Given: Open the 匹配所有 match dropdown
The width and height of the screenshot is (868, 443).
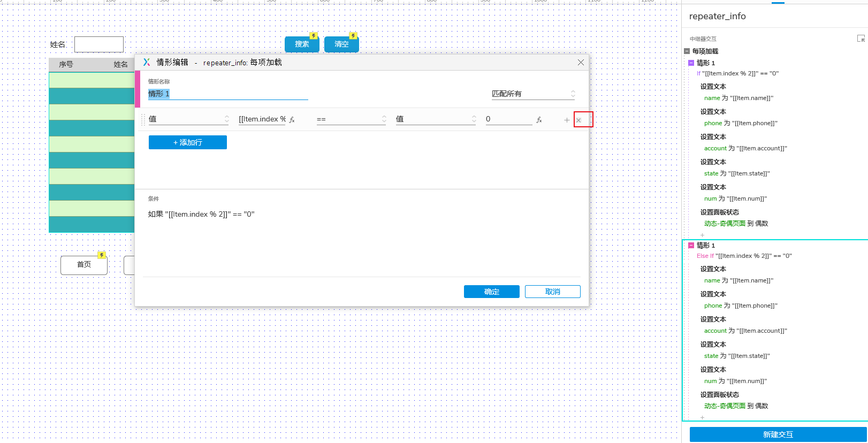Looking at the screenshot, I should point(534,94).
